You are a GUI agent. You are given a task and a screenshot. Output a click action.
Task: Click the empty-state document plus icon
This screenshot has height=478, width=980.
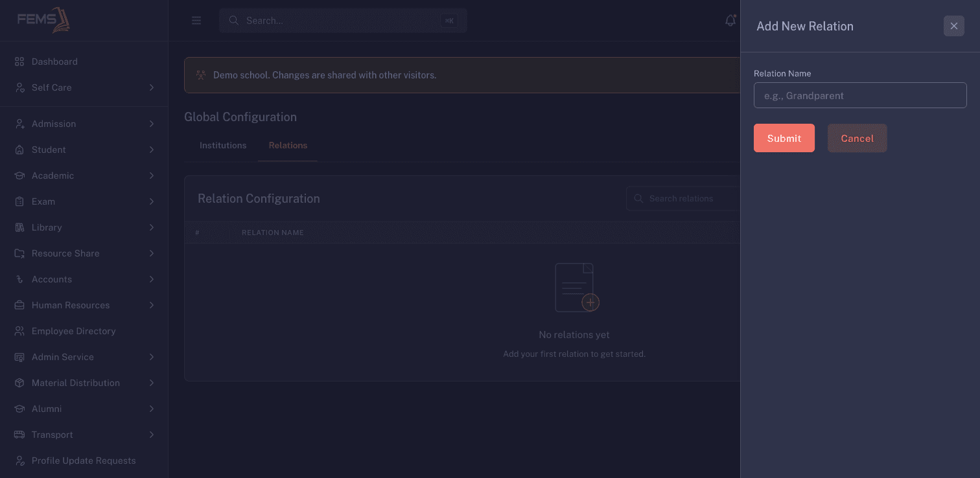[577, 288]
